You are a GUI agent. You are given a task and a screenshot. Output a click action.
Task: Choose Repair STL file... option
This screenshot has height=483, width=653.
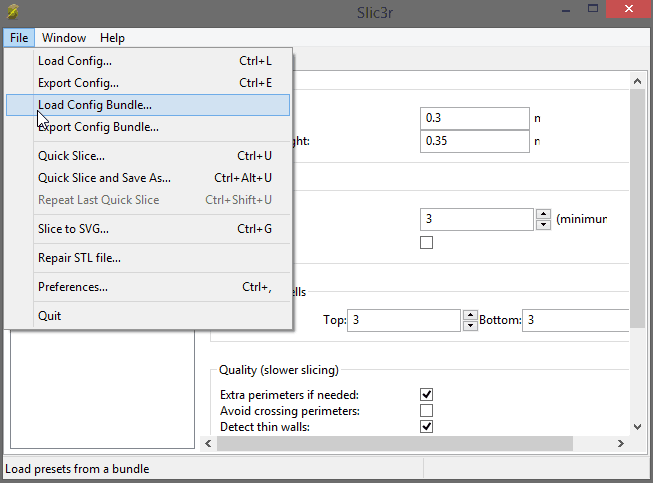tap(79, 258)
